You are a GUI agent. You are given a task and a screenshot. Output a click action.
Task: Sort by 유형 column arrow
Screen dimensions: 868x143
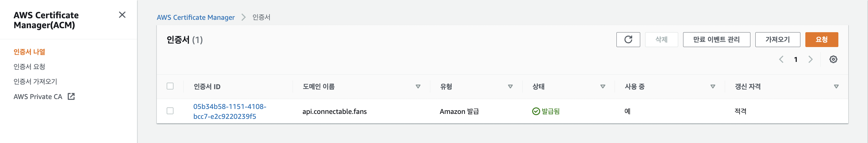(x=510, y=87)
